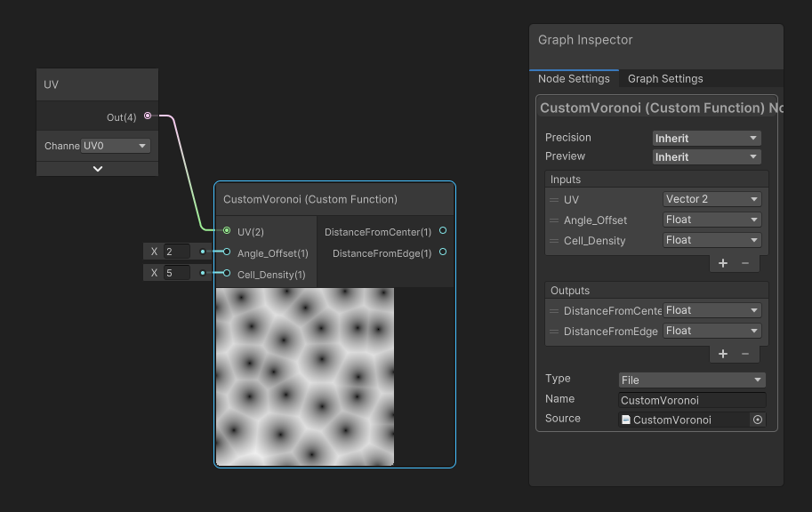Open the Precision Inherit dropdown

(706, 138)
